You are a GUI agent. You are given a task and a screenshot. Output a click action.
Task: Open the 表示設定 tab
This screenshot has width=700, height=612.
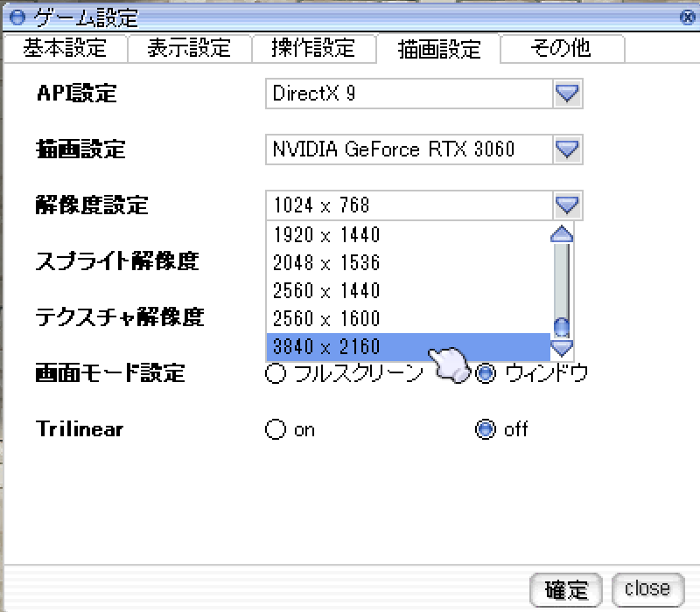pos(188,48)
